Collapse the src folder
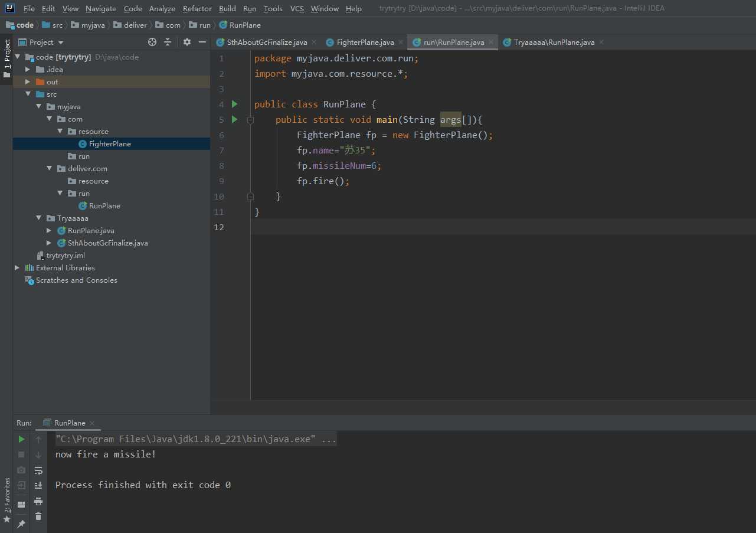The width and height of the screenshot is (756, 533). pyautogui.click(x=28, y=94)
